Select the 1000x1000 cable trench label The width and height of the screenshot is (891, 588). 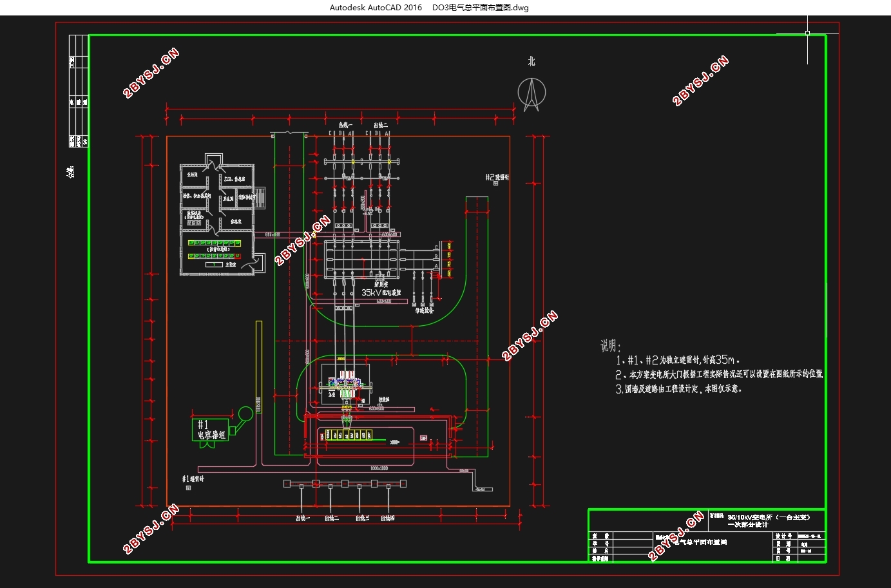click(x=379, y=468)
